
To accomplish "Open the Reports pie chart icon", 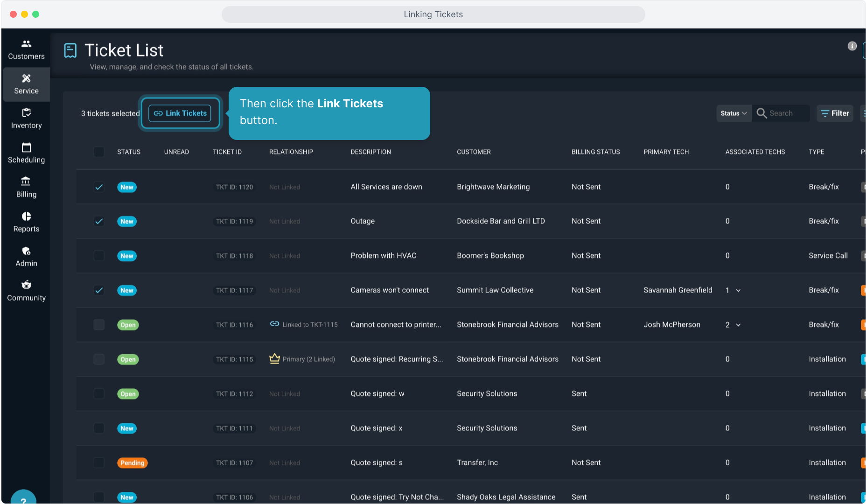I will coord(26,217).
